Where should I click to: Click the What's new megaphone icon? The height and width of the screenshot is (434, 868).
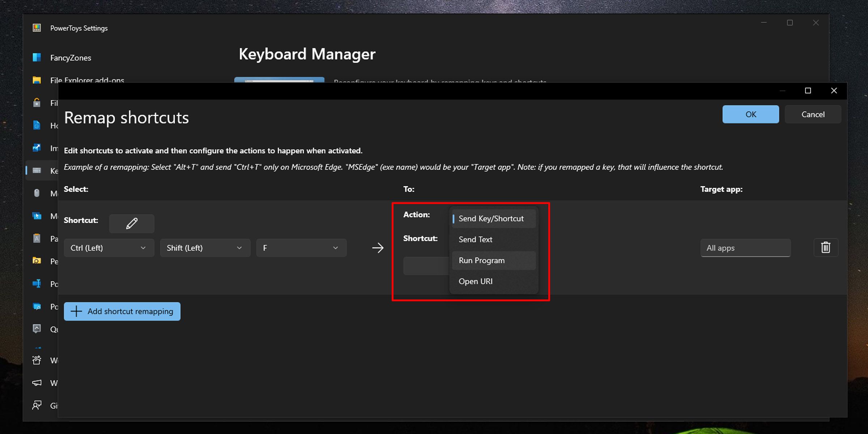(x=37, y=383)
